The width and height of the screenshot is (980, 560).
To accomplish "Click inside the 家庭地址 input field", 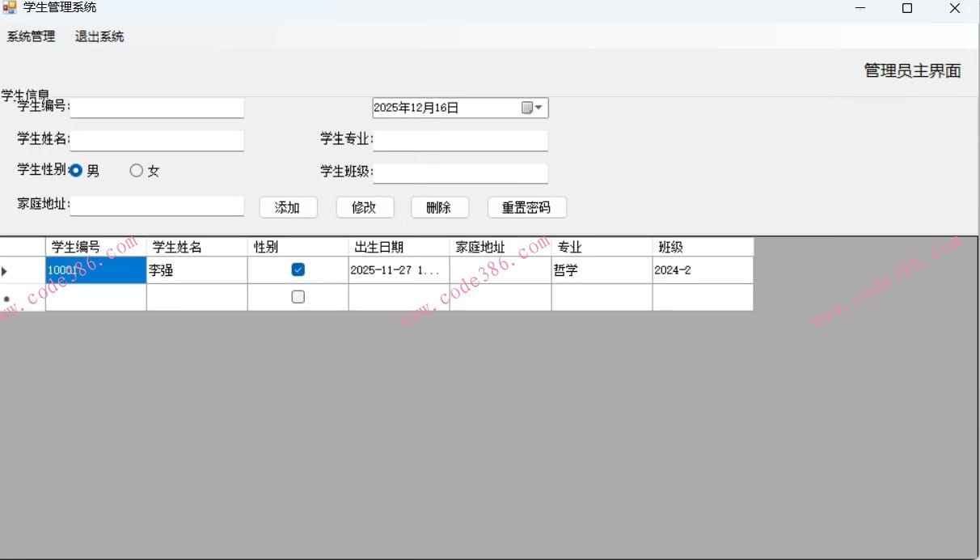I will click(x=157, y=206).
